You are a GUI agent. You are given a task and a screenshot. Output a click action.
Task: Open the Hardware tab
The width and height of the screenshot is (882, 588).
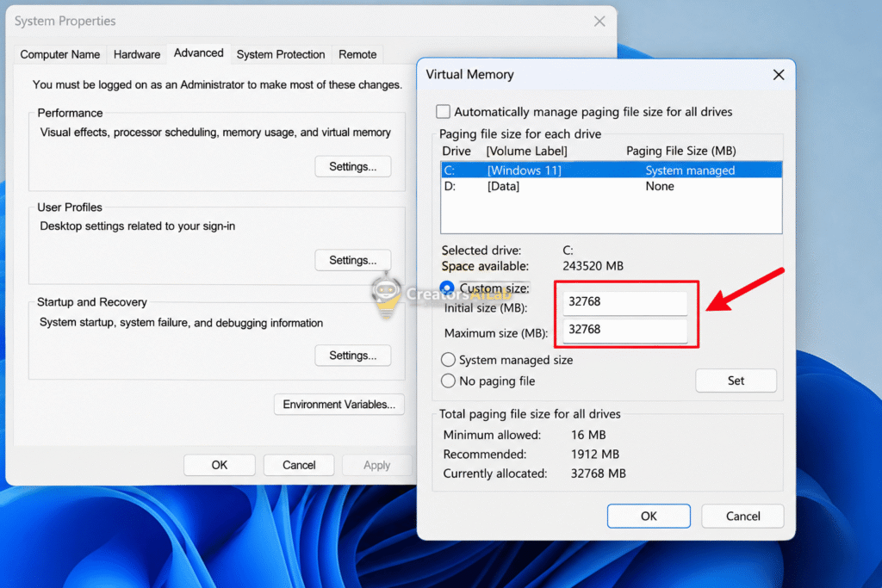(137, 54)
